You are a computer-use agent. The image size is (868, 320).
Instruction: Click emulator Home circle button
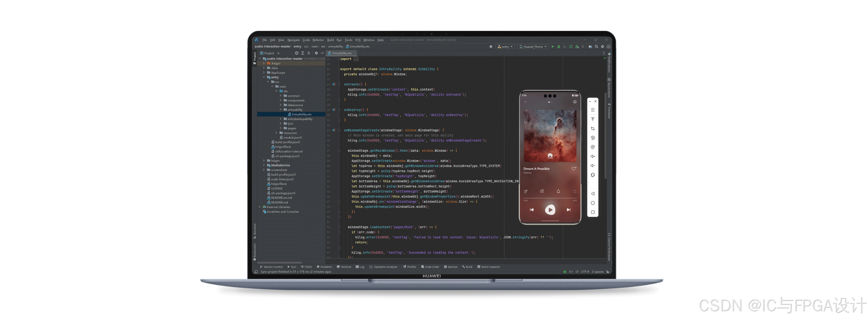(593, 203)
